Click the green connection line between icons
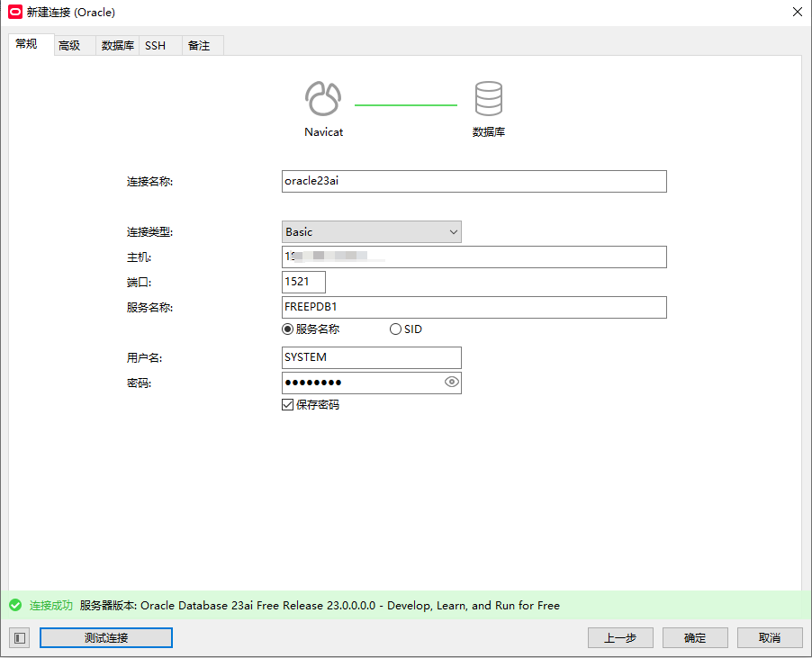Screen dimensions: 812x658 [406, 105]
